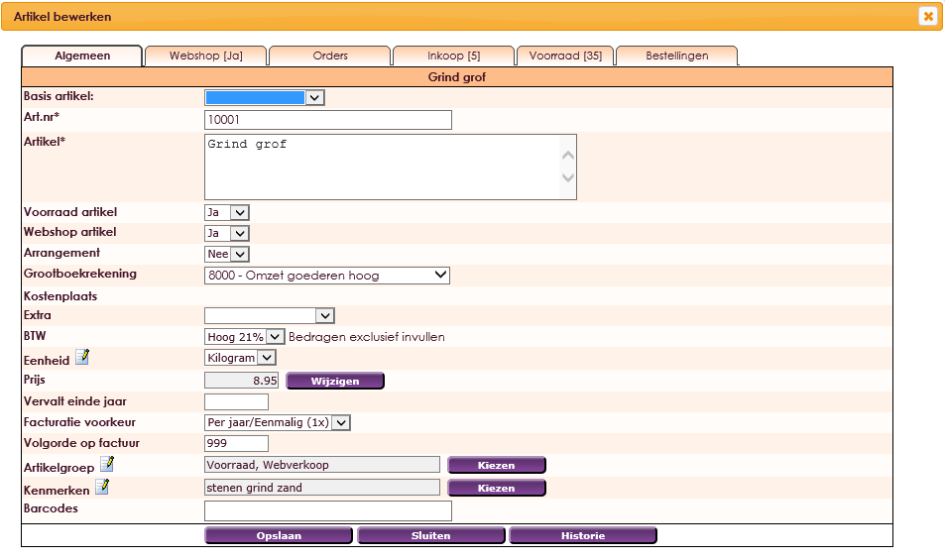Click the Grind grof header title
Image resolution: width=945 pixels, height=560 pixels.
pyautogui.click(x=457, y=77)
